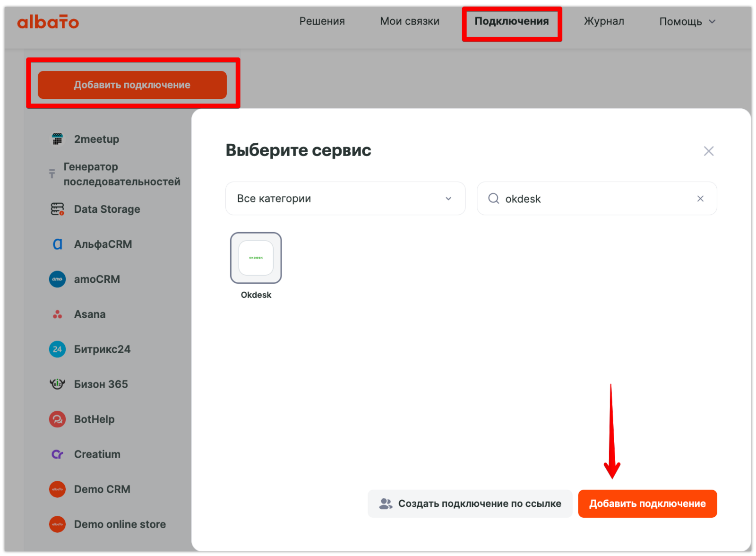Switch to the Мои связки tab

[410, 22]
